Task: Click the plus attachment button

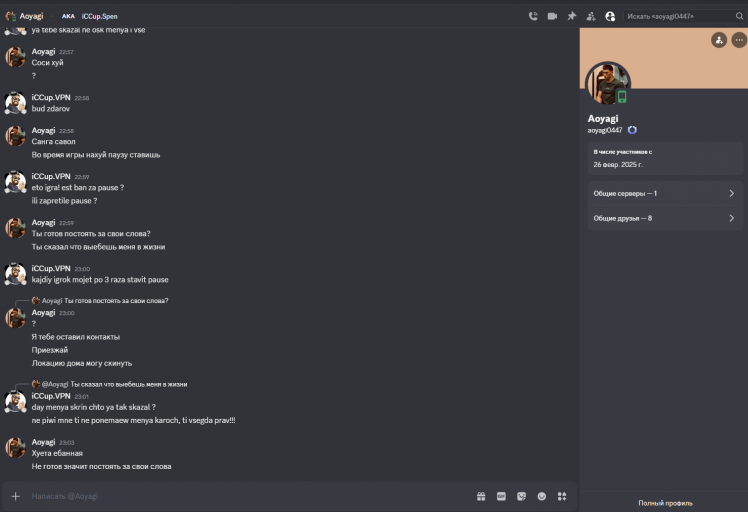Action: coord(15,496)
